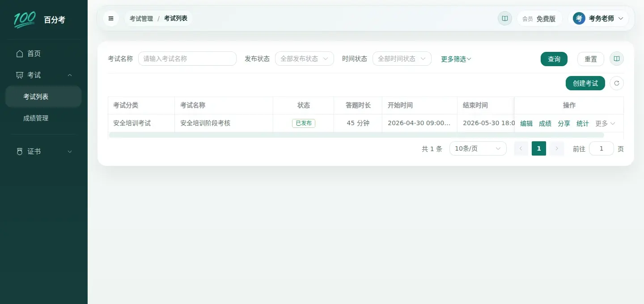Open the 时间状态 dropdown
644x304 pixels.
click(402, 59)
